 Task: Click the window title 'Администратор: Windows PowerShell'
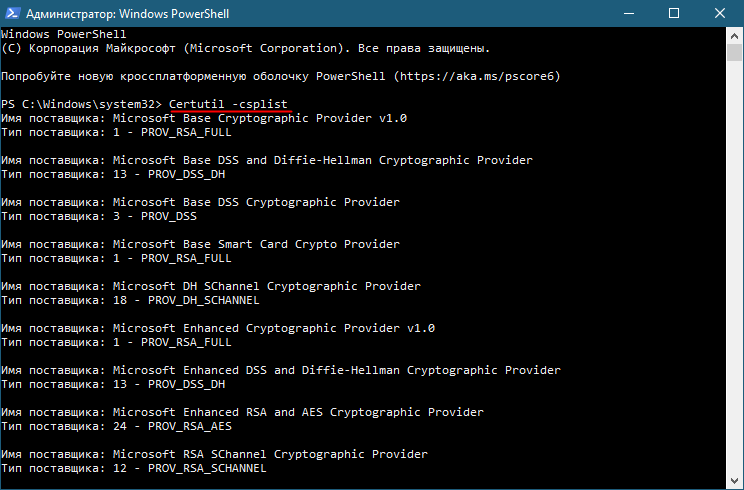click(127, 14)
